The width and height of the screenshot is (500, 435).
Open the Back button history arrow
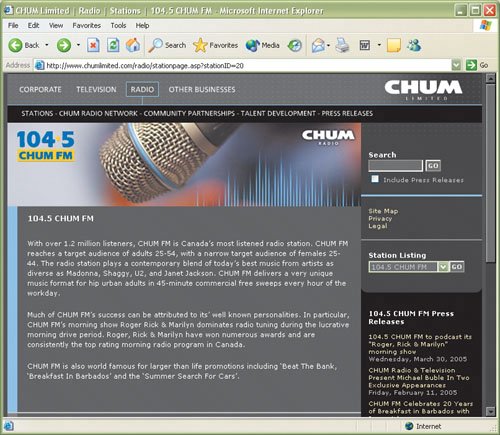click(47, 45)
